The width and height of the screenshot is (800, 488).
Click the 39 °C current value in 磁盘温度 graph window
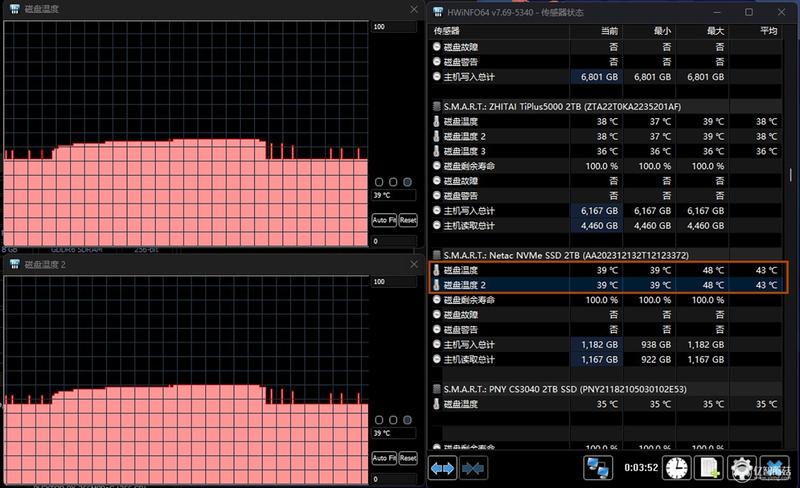[x=394, y=195]
